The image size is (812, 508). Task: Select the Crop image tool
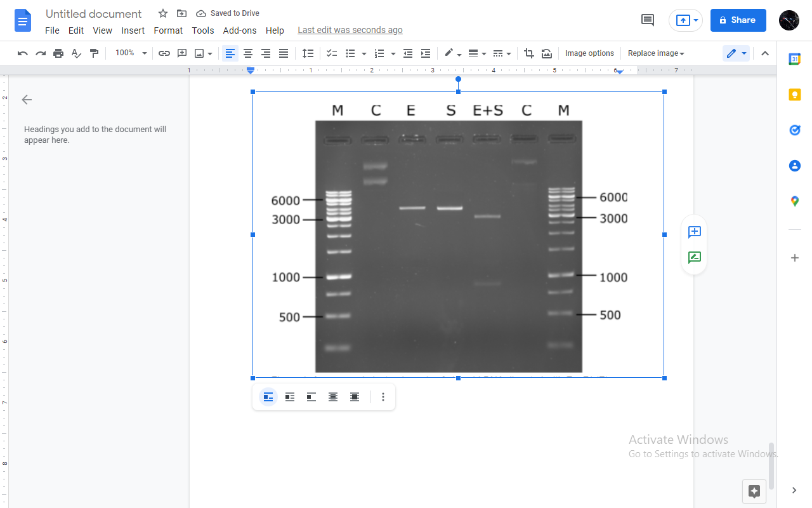coord(528,53)
